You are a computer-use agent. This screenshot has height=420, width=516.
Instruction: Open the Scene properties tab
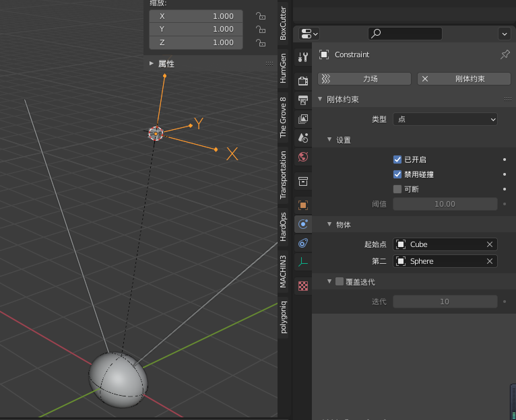(x=302, y=138)
